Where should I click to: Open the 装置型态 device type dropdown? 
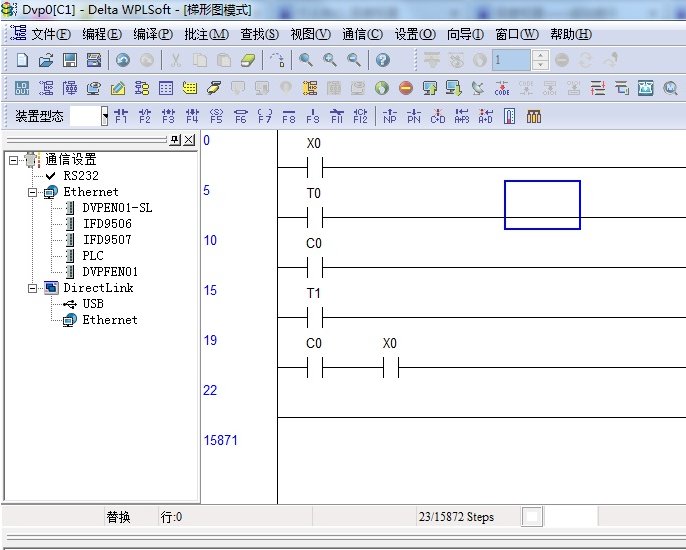pyautogui.click(x=105, y=116)
